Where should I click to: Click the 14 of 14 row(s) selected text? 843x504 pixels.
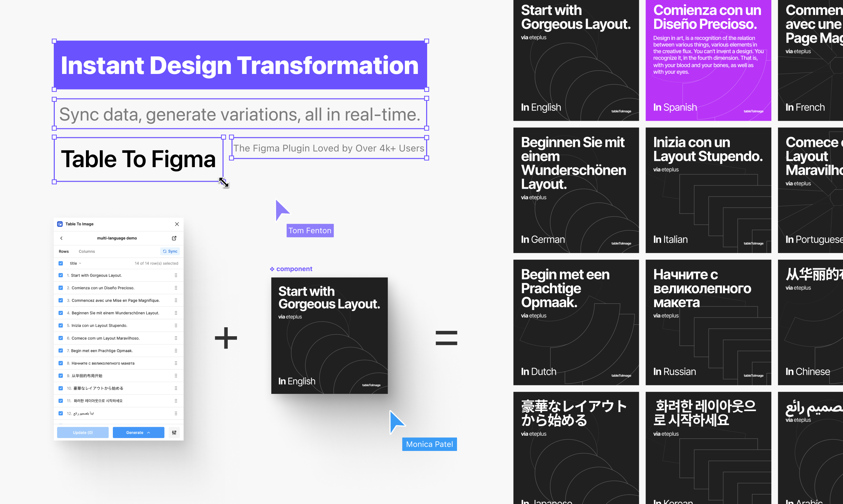(x=156, y=264)
